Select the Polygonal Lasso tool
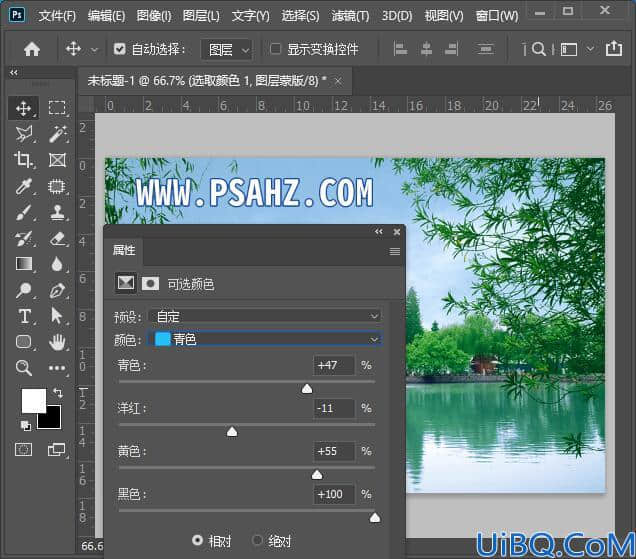This screenshot has width=636, height=559. [24, 134]
